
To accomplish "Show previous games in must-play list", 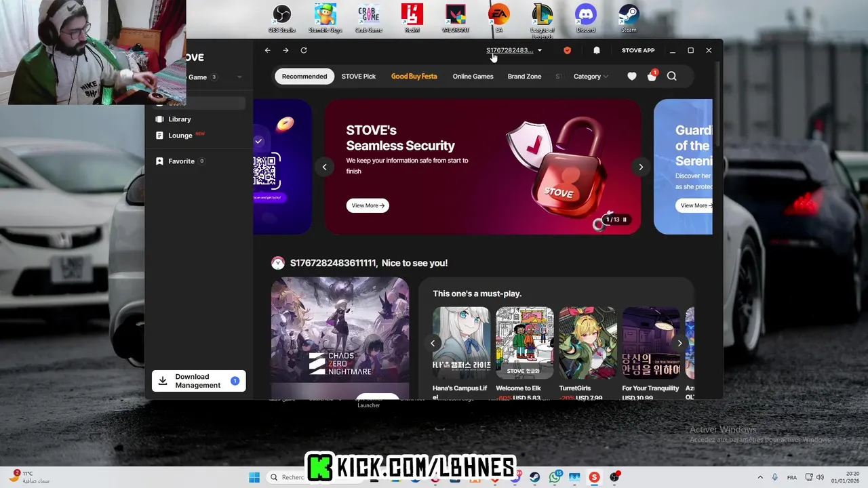I will (433, 343).
